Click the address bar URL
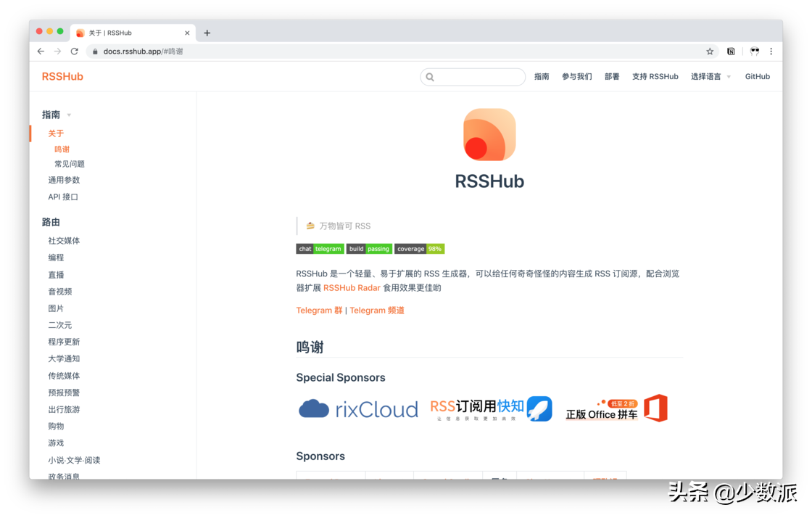 pos(143,52)
